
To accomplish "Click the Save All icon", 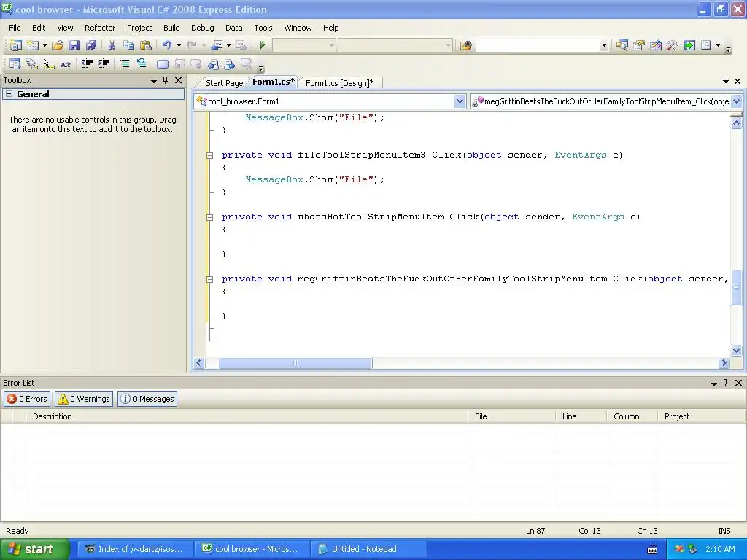I will tap(91, 45).
